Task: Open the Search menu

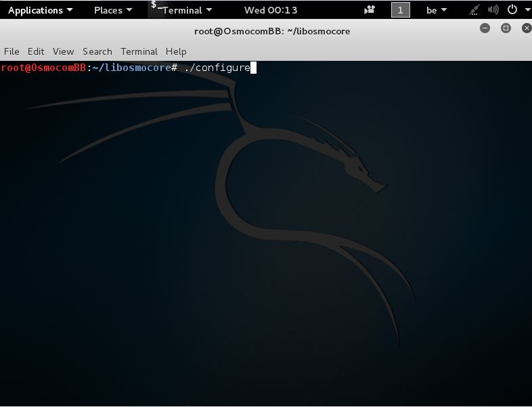Action: 97,51
